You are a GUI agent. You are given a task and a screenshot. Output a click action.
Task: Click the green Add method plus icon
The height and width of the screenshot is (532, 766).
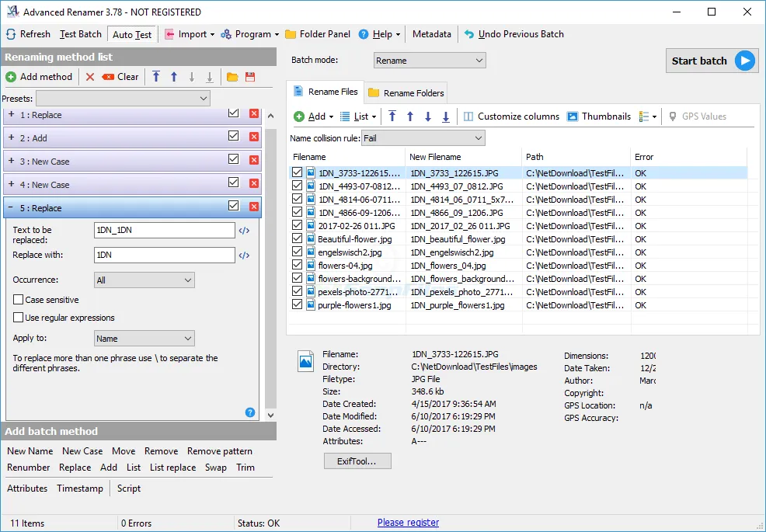tap(11, 77)
